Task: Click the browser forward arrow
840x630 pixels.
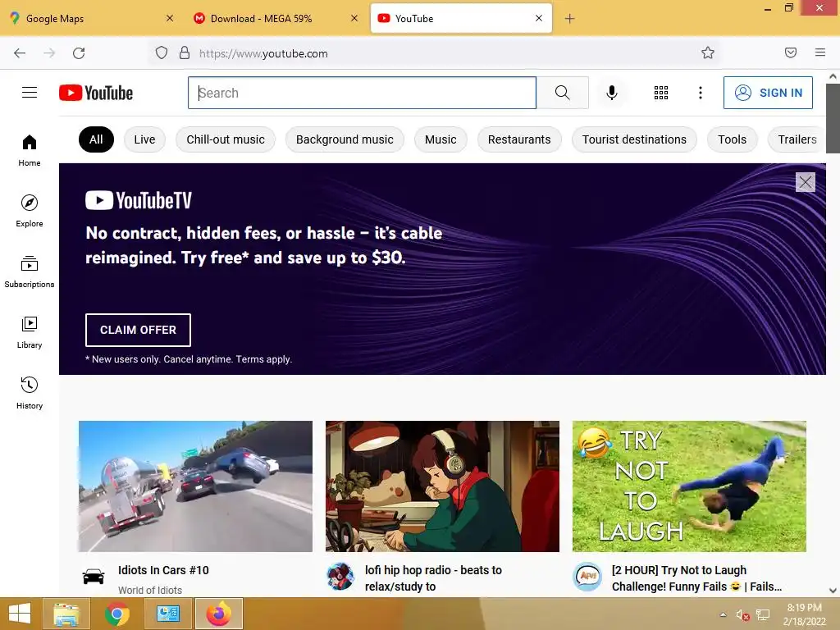Action: (49, 53)
